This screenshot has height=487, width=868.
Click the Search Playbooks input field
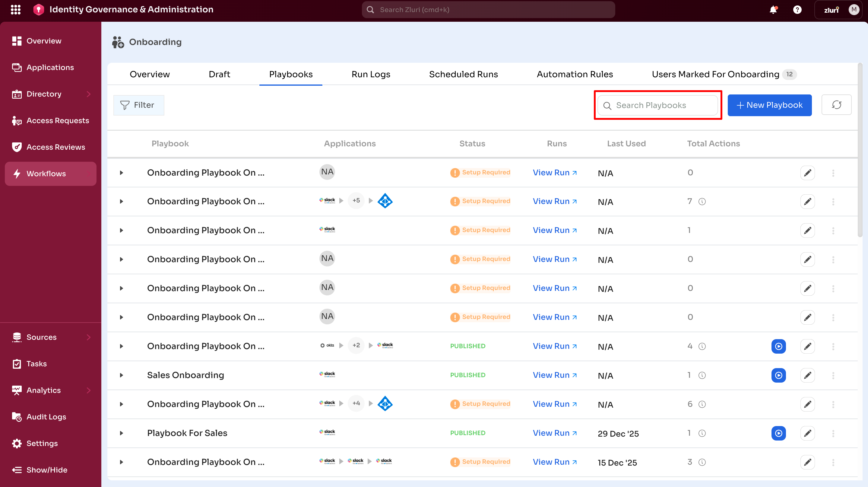pyautogui.click(x=657, y=105)
